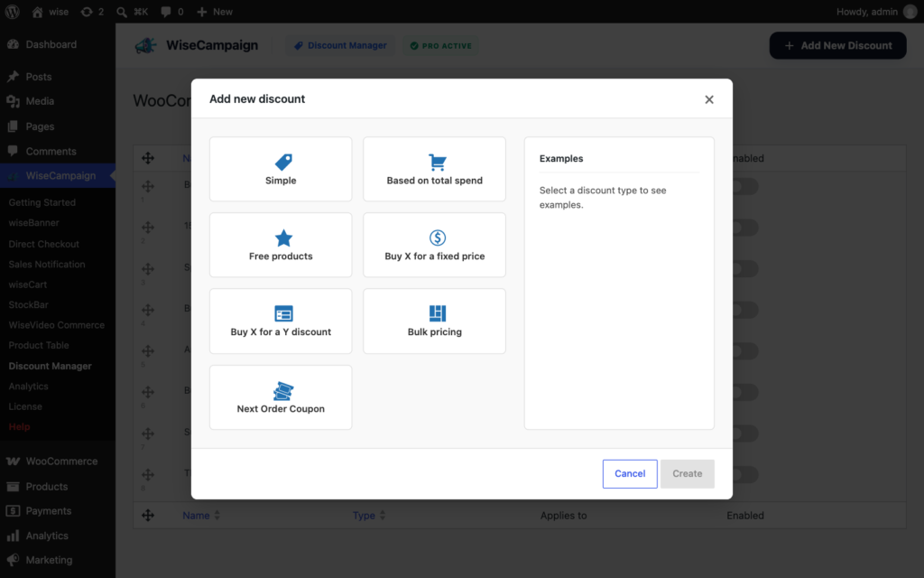Select the Buy X for a fixed price dollar icon
Screen dimensions: 924x578
(438, 238)
